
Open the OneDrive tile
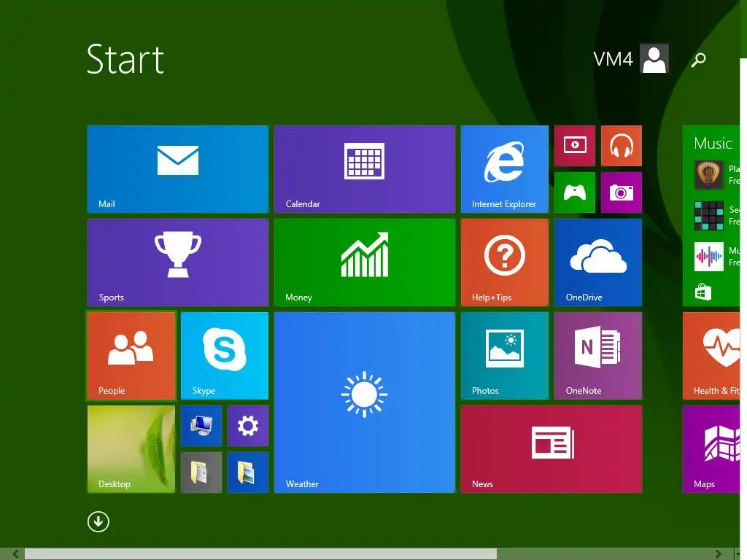click(x=598, y=262)
